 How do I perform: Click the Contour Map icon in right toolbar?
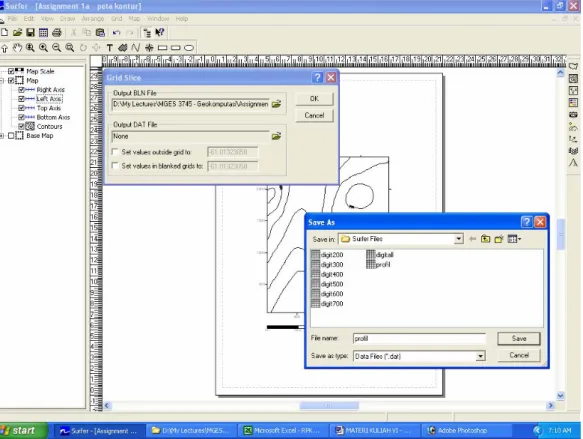(x=573, y=78)
